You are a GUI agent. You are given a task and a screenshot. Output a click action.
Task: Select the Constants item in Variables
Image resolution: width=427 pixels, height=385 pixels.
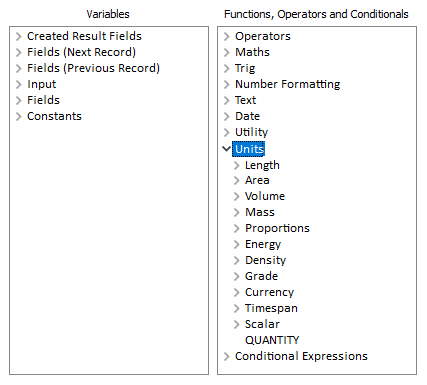54,116
